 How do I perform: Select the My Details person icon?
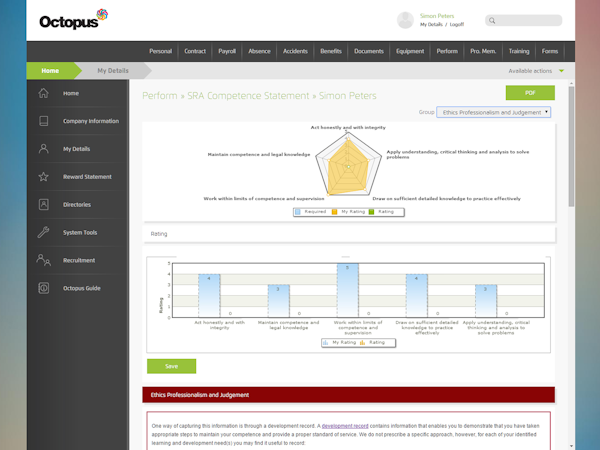coord(43,149)
